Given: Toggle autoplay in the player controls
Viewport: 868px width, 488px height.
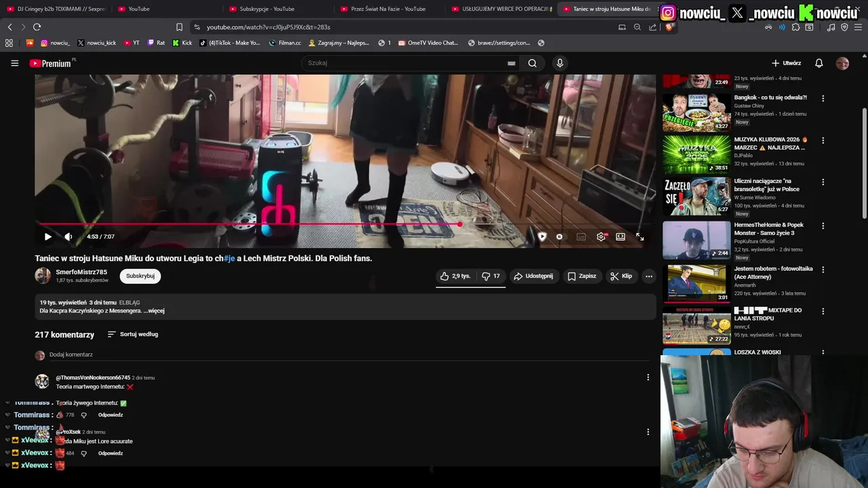Looking at the screenshot, I should click(x=559, y=237).
